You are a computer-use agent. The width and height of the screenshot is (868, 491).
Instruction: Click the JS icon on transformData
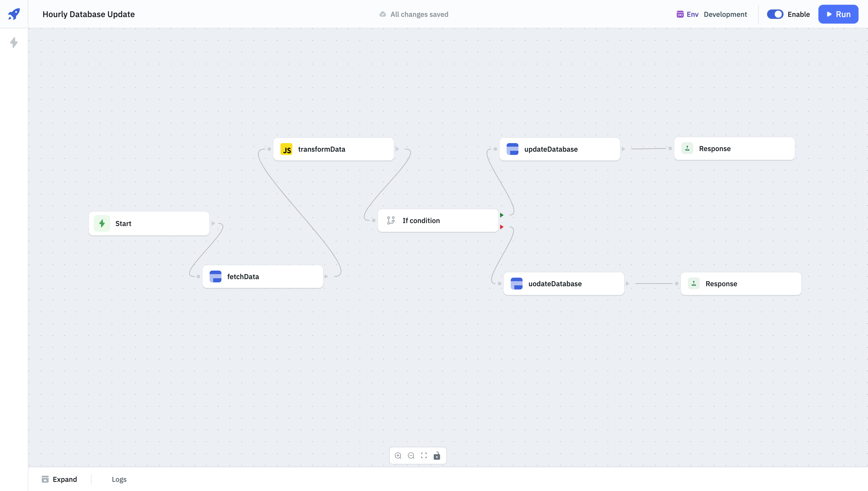(286, 149)
